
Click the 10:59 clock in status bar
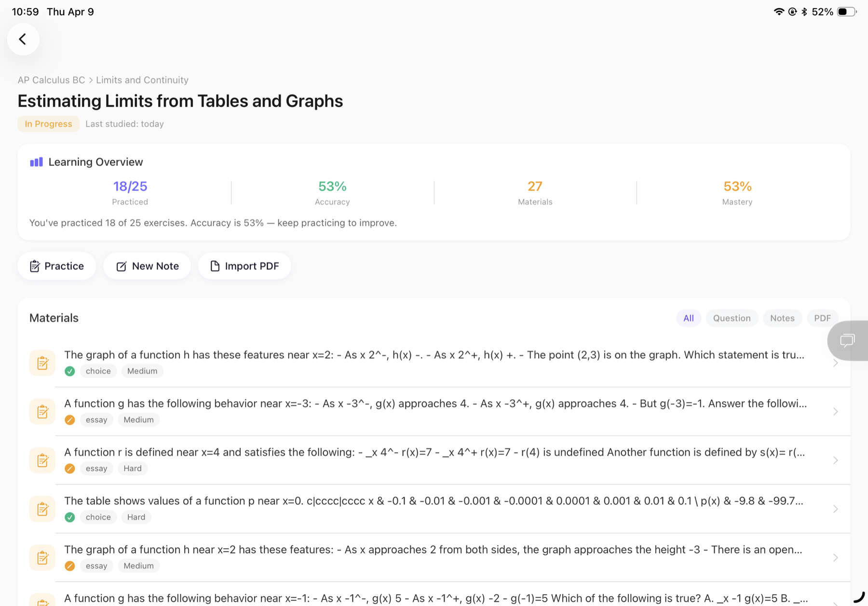click(x=25, y=12)
